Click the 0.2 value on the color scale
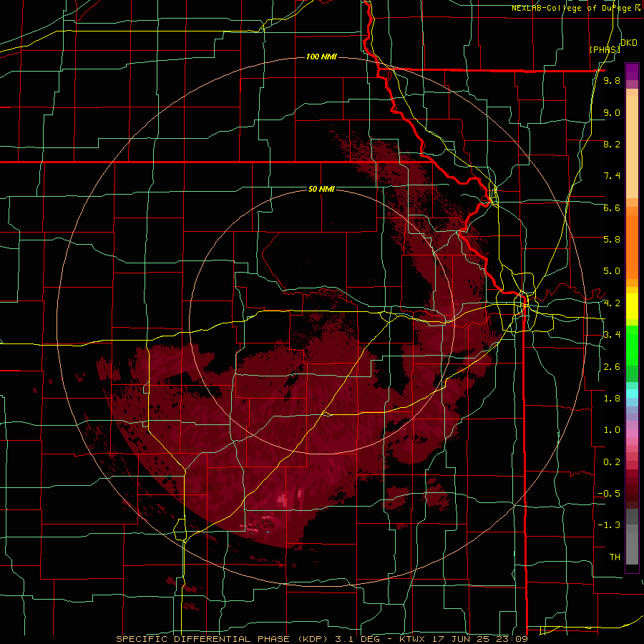Viewport: 644px width, 644px height. click(x=612, y=462)
